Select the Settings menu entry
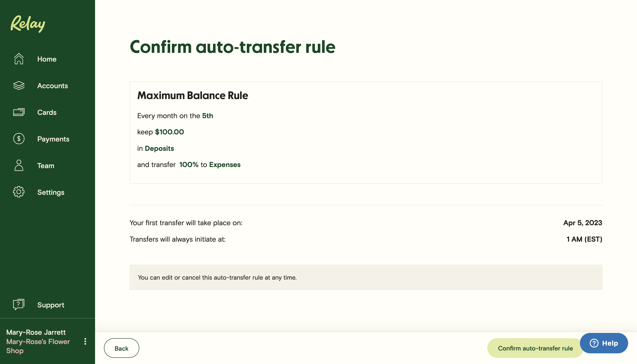637x364 pixels. [50, 192]
